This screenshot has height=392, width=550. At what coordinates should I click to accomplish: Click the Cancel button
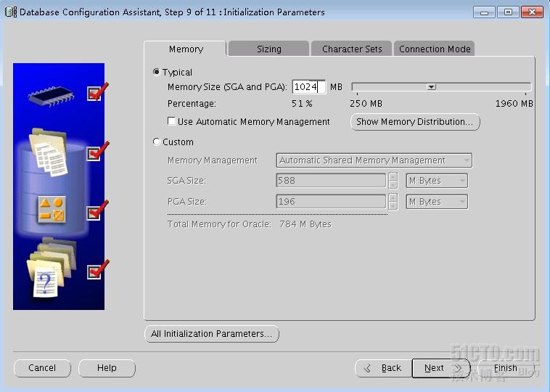click(x=42, y=368)
